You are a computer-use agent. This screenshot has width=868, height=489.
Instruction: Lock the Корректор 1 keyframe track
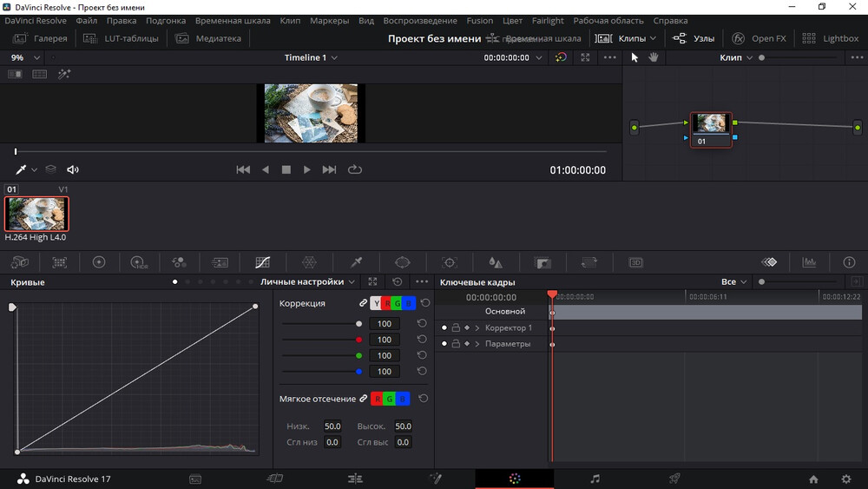click(456, 327)
